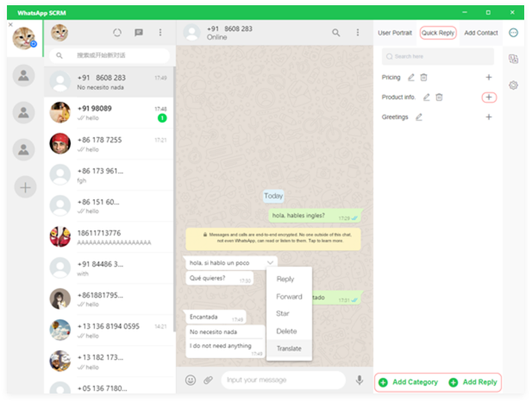Click the paperclip attachment icon
Image resolution: width=532 pixels, height=403 pixels.
pos(208,380)
